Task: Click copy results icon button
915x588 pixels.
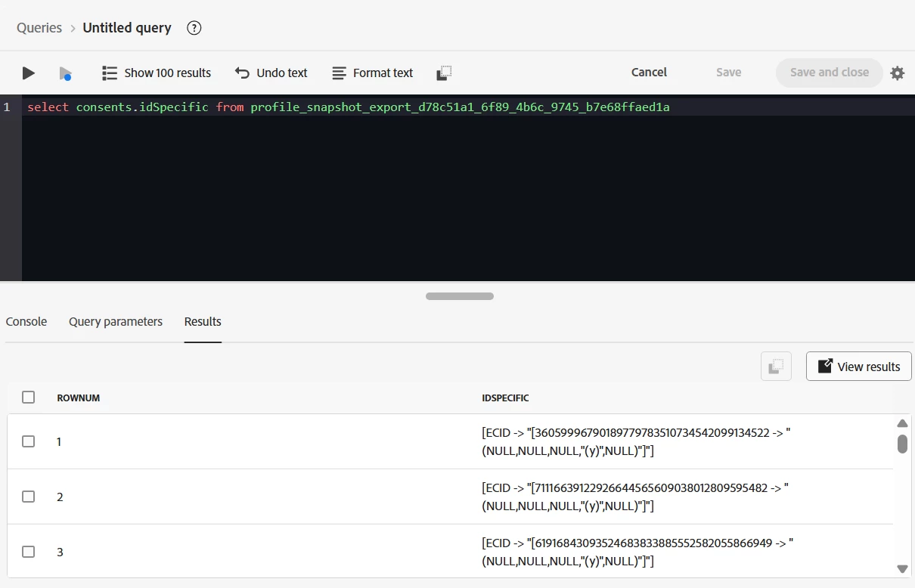Action: pyautogui.click(x=776, y=367)
